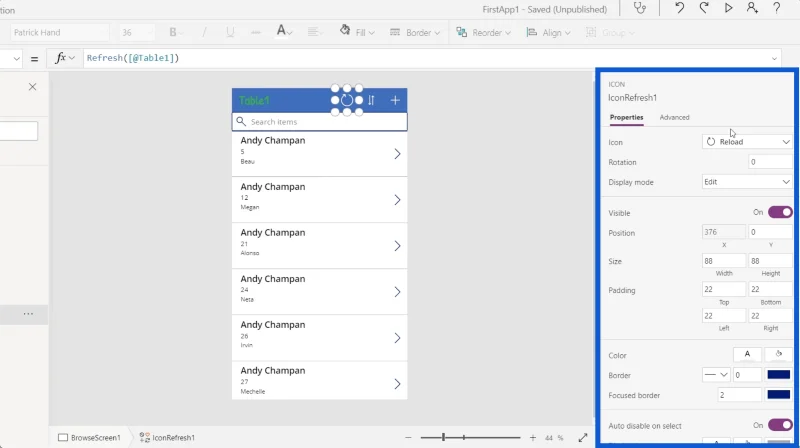The width and height of the screenshot is (800, 448).
Task: Select the plus add icon in header
Action: pyautogui.click(x=395, y=100)
